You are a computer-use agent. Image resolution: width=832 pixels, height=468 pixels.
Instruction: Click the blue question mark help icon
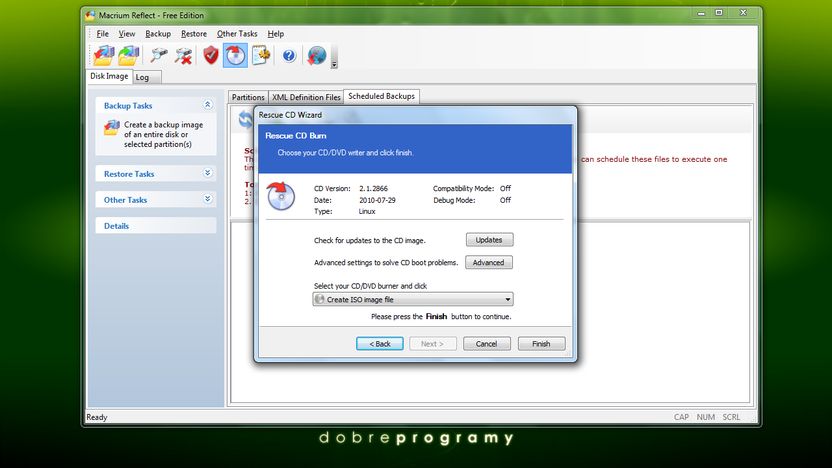point(289,55)
